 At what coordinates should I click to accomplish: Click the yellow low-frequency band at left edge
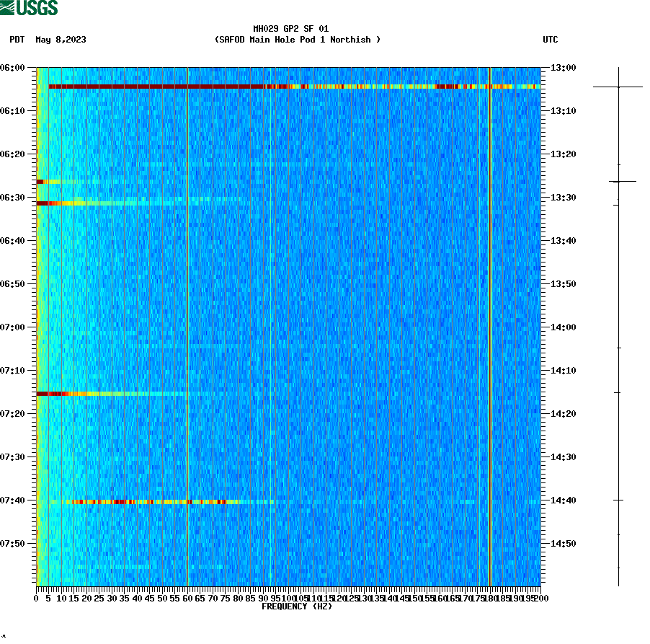pyautogui.click(x=40, y=325)
